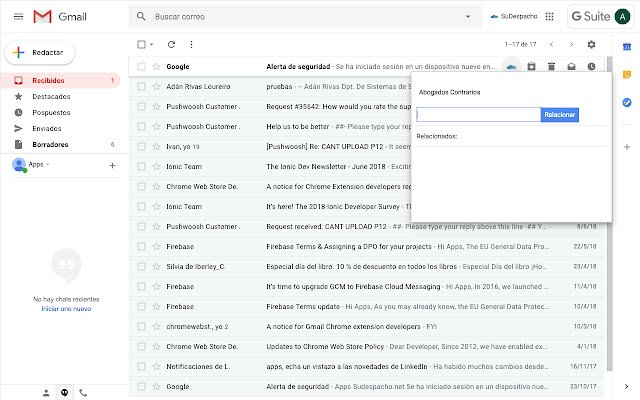Snooze the Google security alert email
640x400 pixels.
coord(591,66)
